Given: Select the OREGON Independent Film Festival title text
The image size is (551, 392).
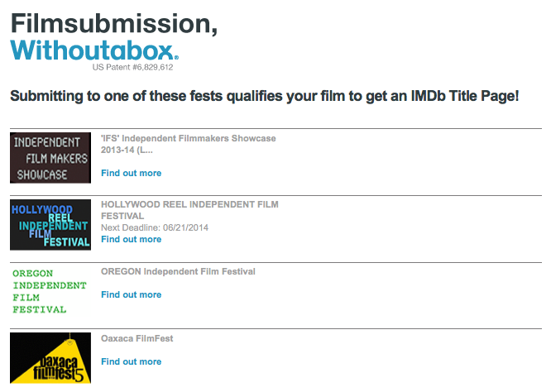Looking at the screenshot, I should tap(178, 271).
